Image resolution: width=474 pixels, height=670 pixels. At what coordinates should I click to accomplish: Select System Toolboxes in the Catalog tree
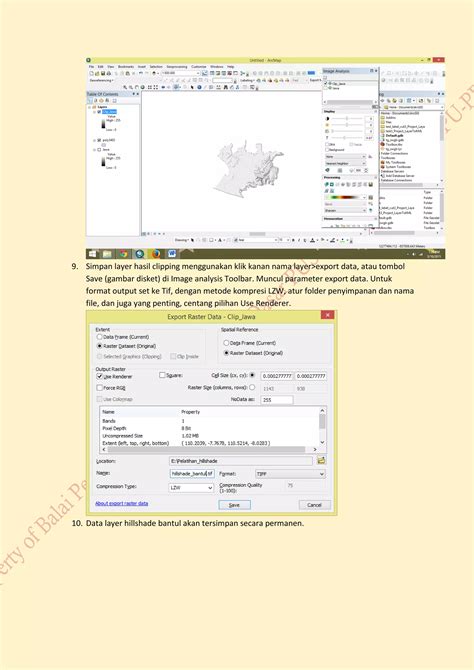[x=396, y=167]
